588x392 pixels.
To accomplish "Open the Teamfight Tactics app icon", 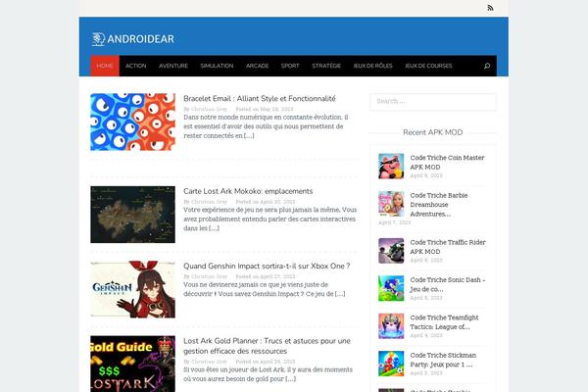I will 391,326.
